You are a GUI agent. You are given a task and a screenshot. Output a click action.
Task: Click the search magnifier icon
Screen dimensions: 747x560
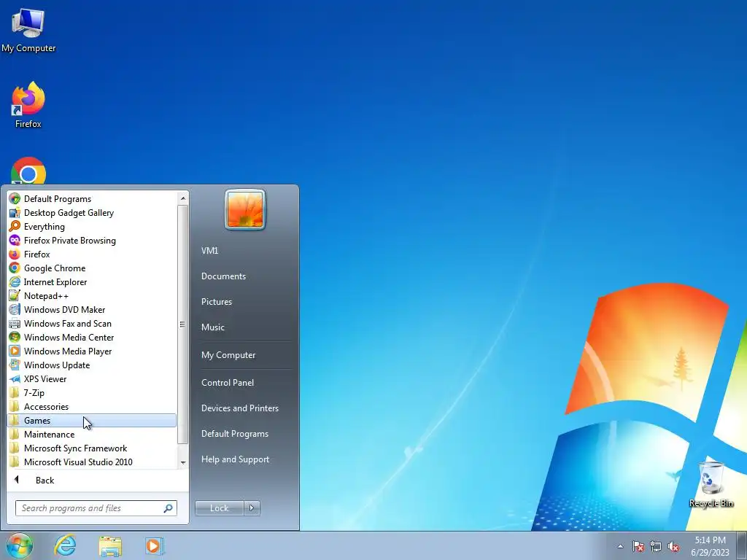[169, 508]
